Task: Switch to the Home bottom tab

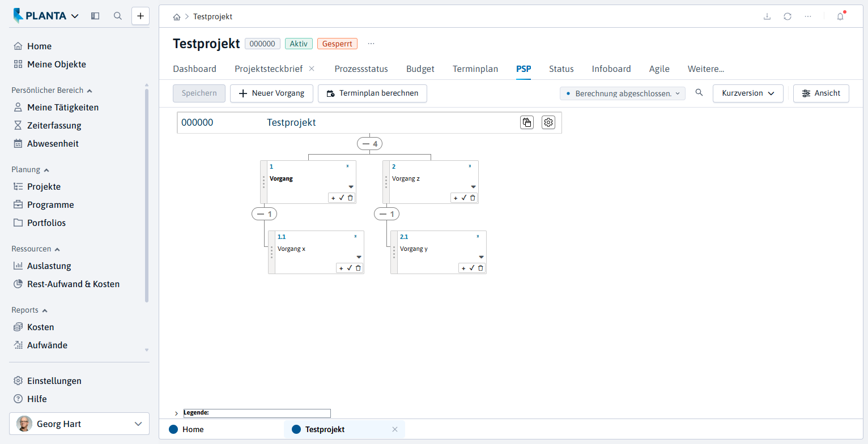Action: point(186,430)
